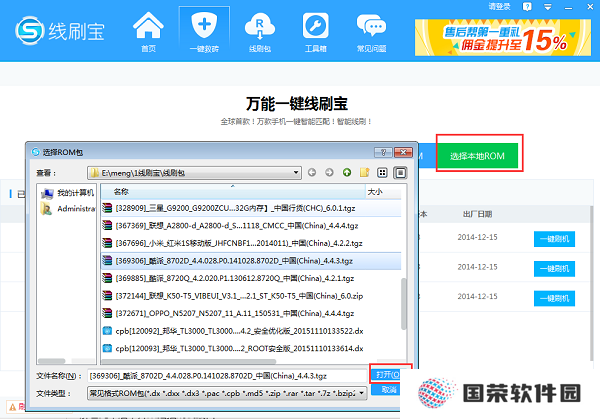Image resolution: width=600 pixels, height=419 pixels.
Task: Select the [367696] 小米 红米1S tgz file
Action: (x=251, y=243)
